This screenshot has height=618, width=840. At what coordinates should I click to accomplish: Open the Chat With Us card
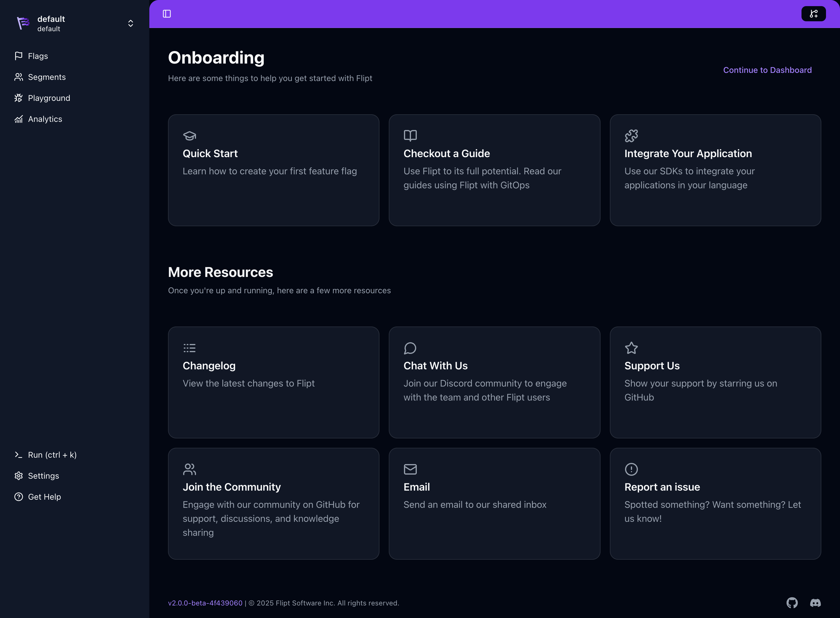click(494, 382)
